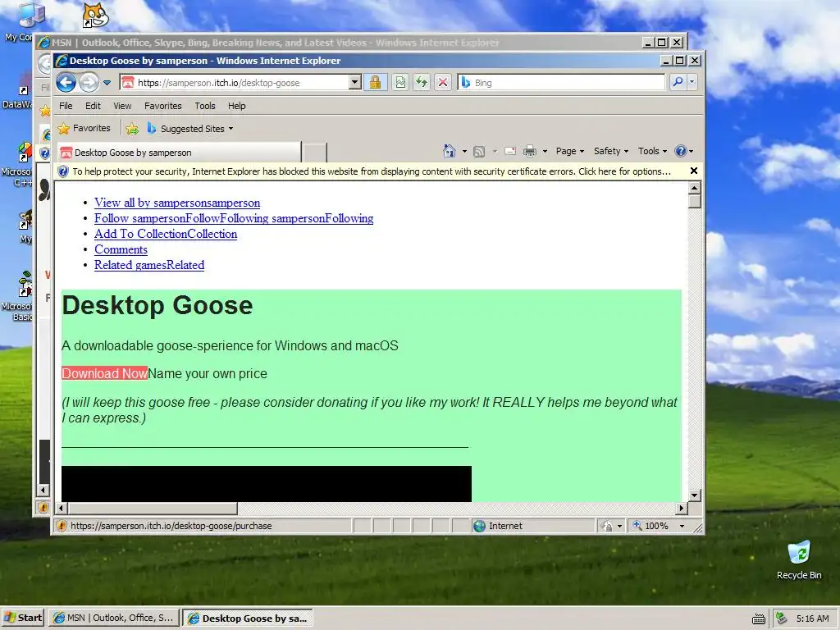Click the information bar security message
840x630 pixels.
pyautogui.click(x=372, y=171)
